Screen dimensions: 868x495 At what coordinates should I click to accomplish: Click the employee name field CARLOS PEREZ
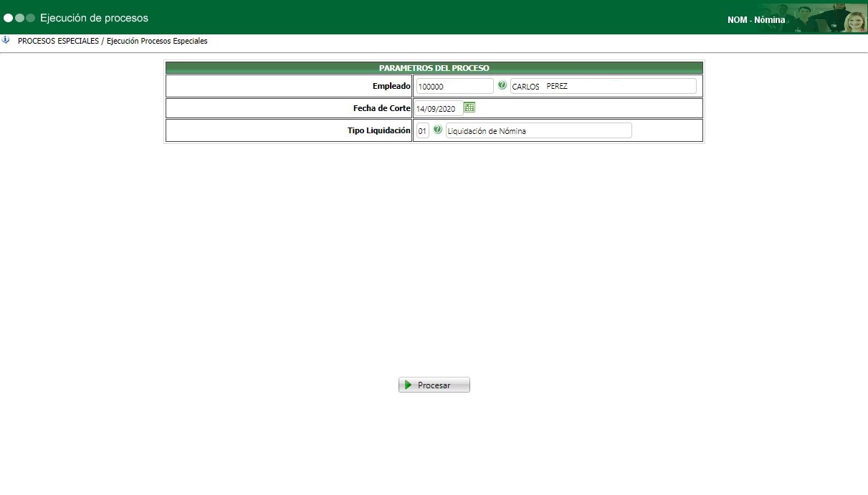pyautogui.click(x=604, y=86)
